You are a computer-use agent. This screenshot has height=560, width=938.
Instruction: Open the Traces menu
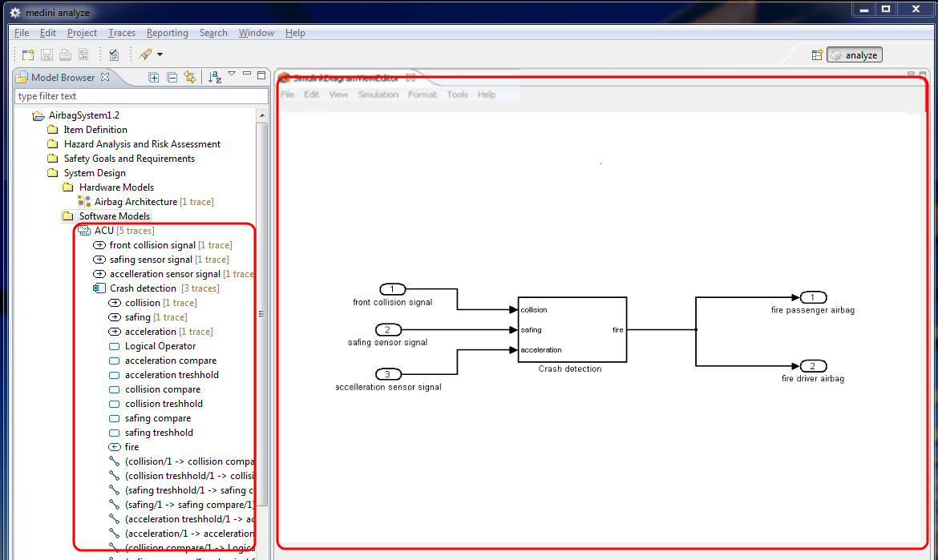point(121,33)
